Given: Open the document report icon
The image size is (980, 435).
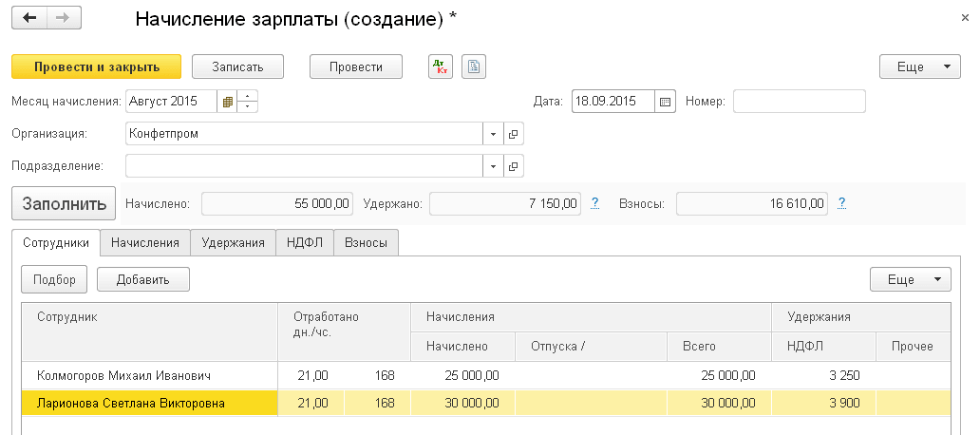Looking at the screenshot, I should [474, 66].
